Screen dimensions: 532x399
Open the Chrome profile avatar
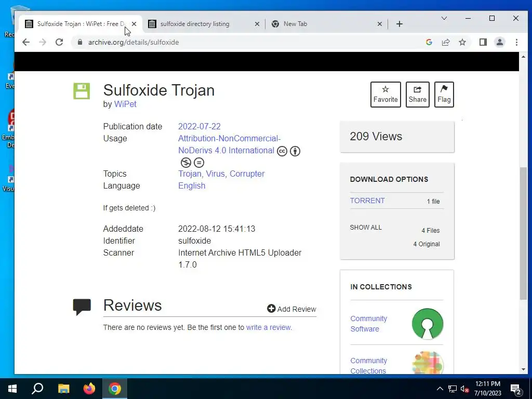(x=499, y=42)
